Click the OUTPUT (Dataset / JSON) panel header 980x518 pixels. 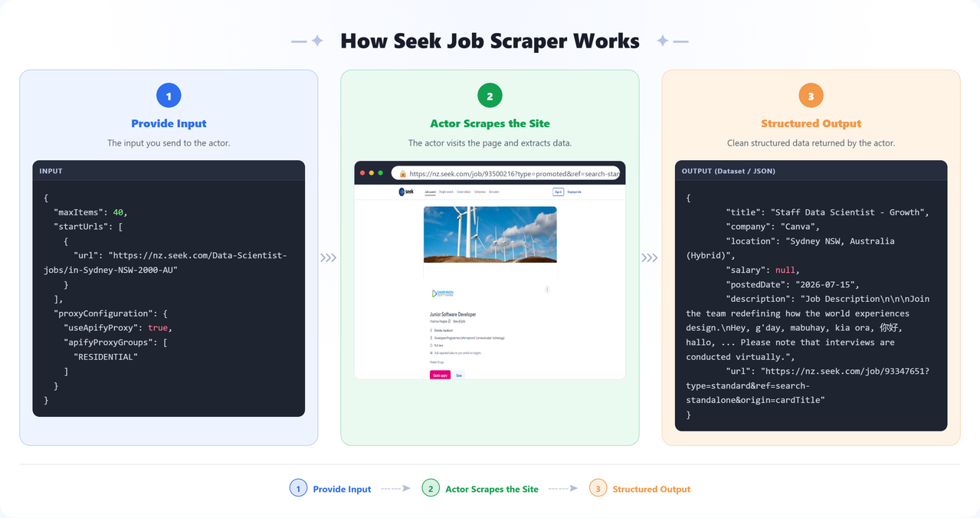coord(811,171)
